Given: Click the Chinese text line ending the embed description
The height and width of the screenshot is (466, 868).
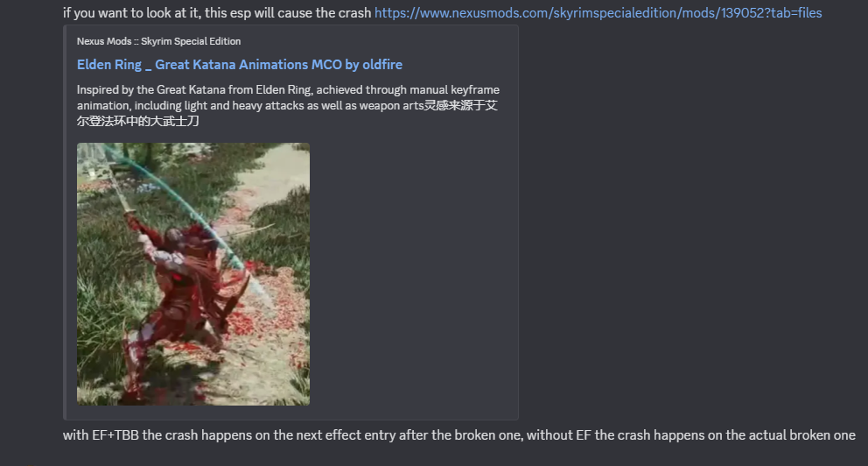Looking at the screenshot, I should 138,121.
